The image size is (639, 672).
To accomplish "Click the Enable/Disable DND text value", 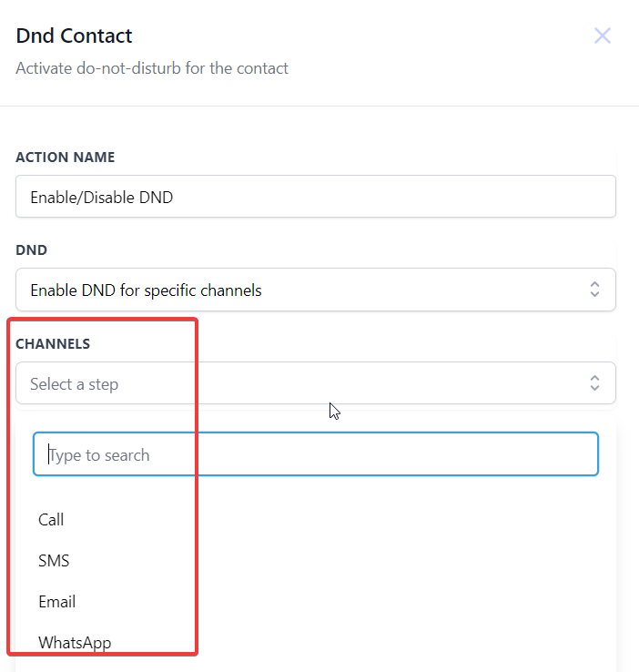I will [101, 197].
